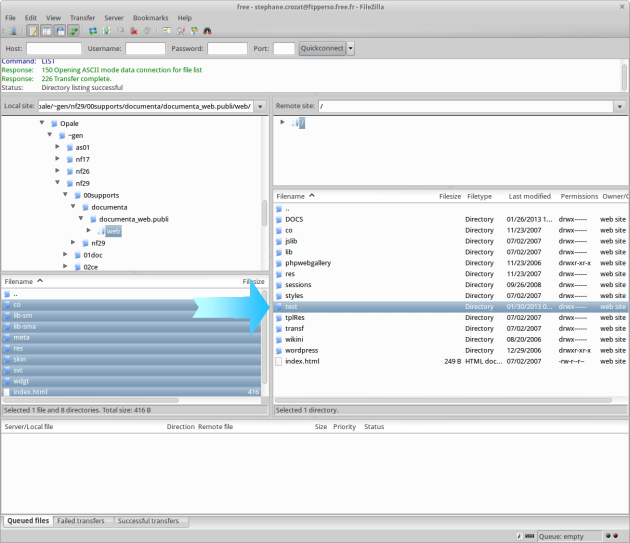Click the Port input field
Screen dimensions: 630x543
[284, 48]
